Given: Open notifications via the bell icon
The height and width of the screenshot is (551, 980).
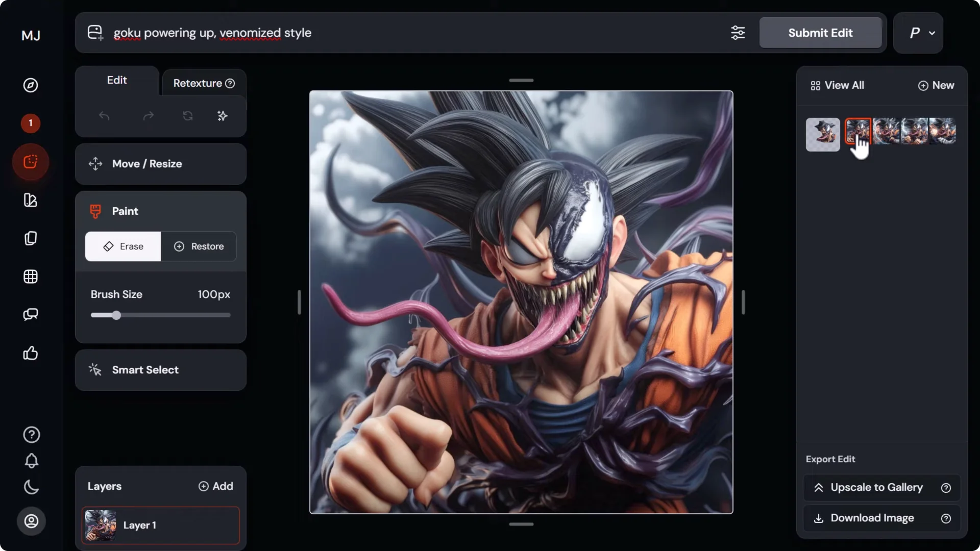Looking at the screenshot, I should tap(31, 461).
